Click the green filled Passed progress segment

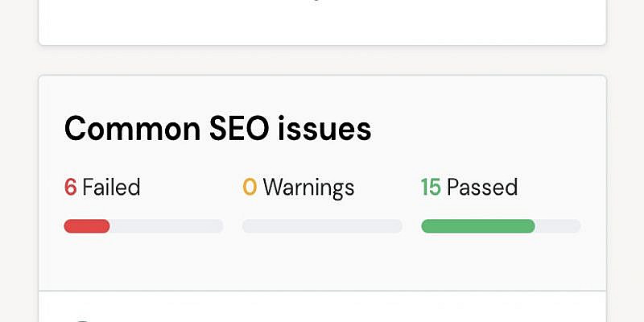[x=478, y=226]
